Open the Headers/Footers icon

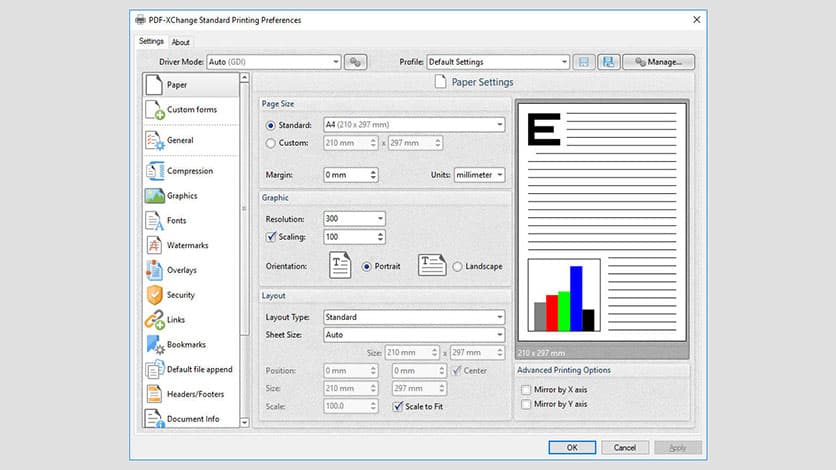coord(154,394)
